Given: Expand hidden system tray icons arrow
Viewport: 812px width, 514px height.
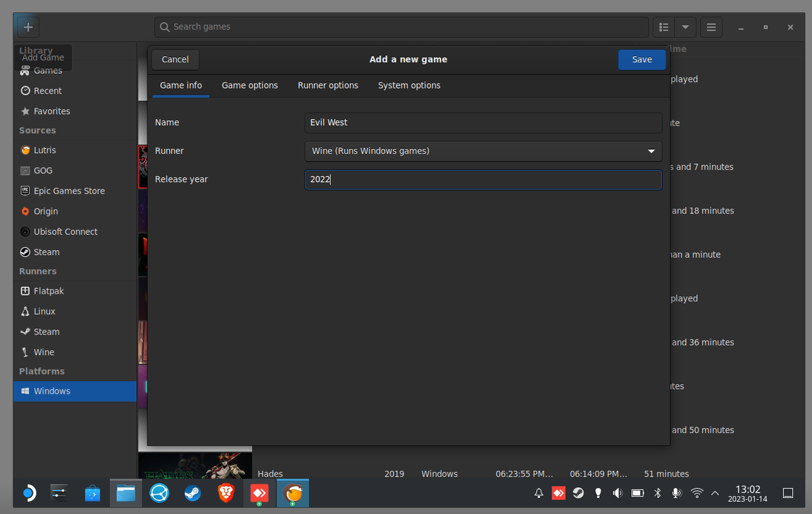Looking at the screenshot, I should pyautogui.click(x=715, y=493).
